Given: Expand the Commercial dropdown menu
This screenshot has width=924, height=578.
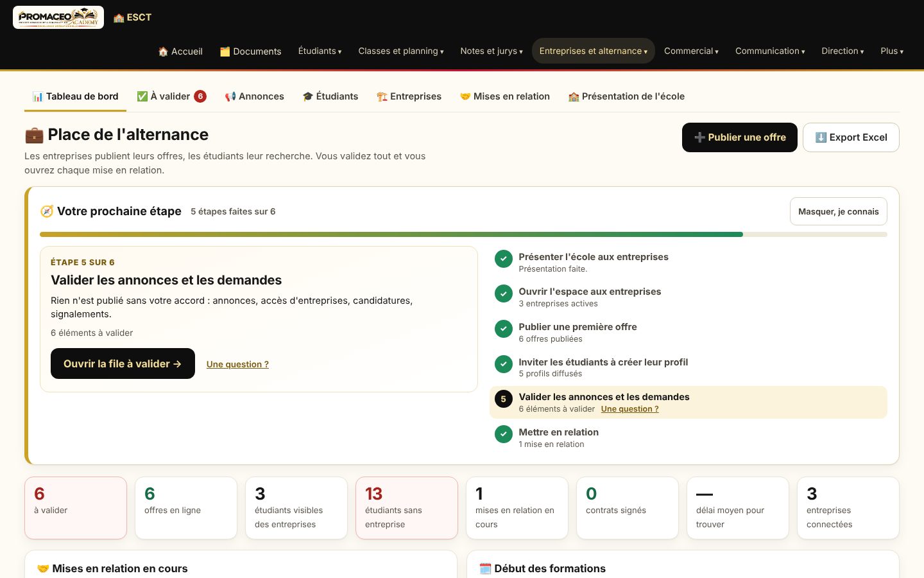Looking at the screenshot, I should 691,51.
